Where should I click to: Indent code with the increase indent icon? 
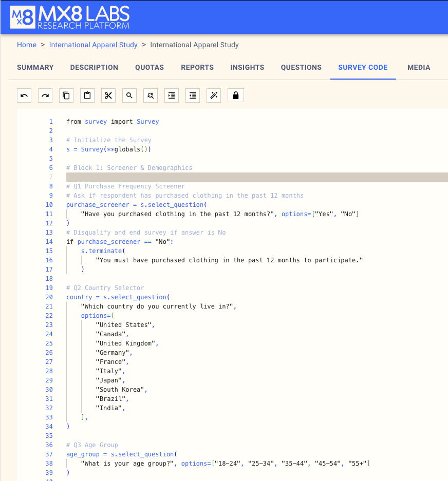pyautogui.click(x=172, y=95)
